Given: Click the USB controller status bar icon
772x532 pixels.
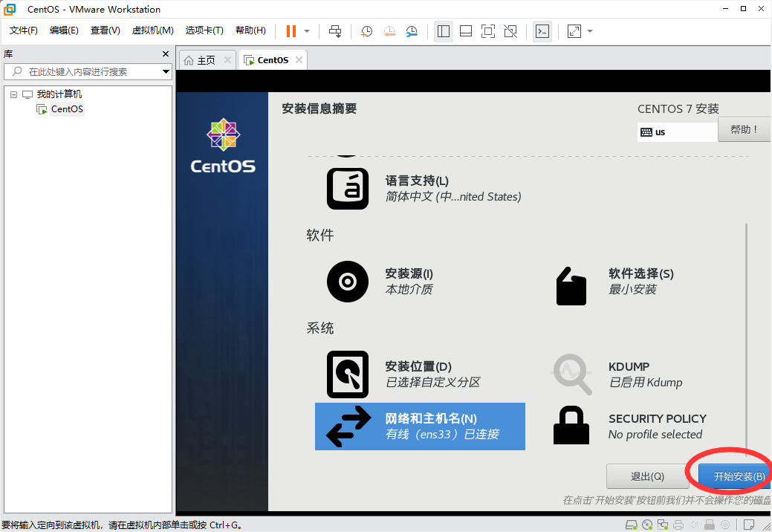Looking at the screenshot, I should (710, 525).
